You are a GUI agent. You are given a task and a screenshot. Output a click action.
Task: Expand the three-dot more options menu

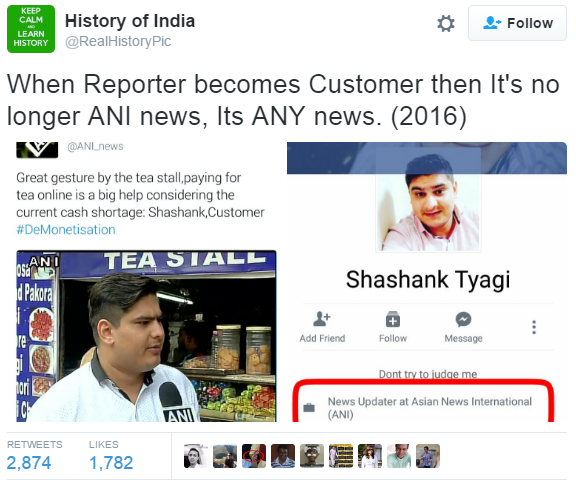534,327
